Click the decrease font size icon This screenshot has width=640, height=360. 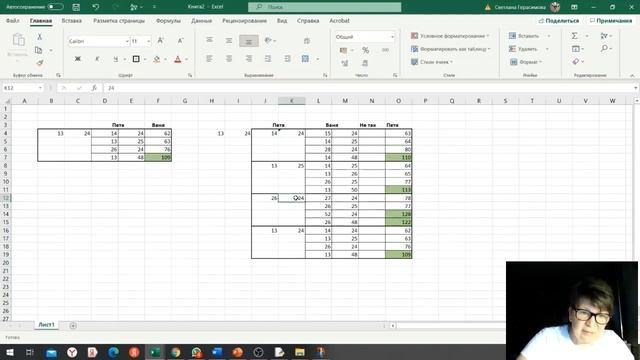180,40
